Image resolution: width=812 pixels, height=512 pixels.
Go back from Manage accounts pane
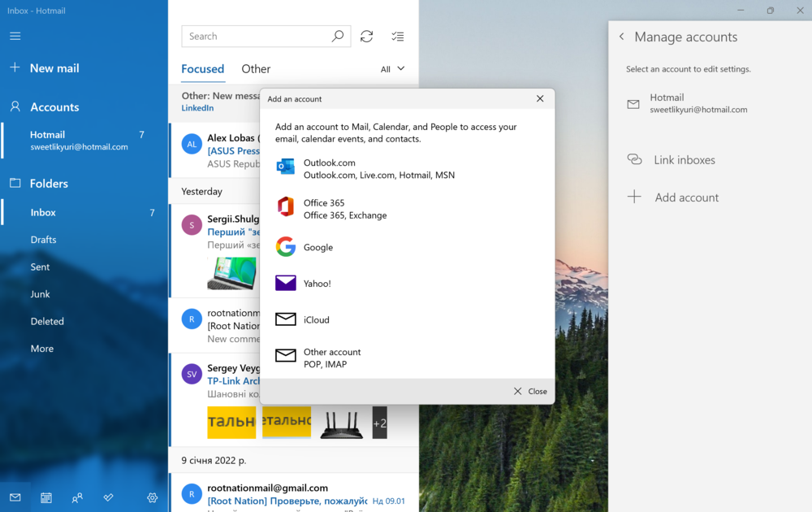pyautogui.click(x=622, y=37)
